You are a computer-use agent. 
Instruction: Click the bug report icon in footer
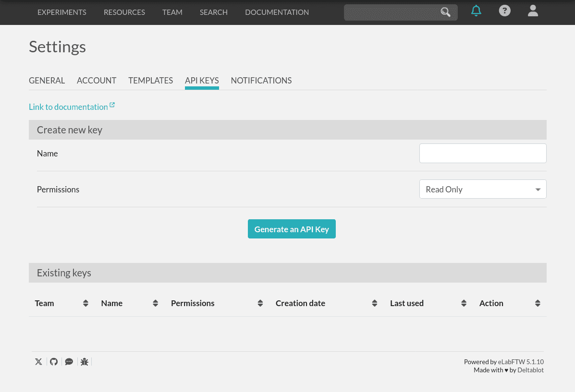click(x=84, y=361)
